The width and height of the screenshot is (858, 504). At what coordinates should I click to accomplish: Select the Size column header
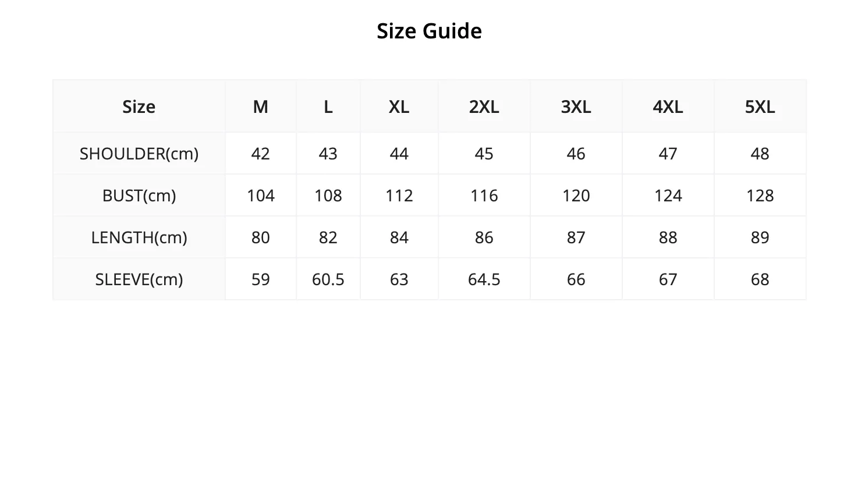(139, 107)
